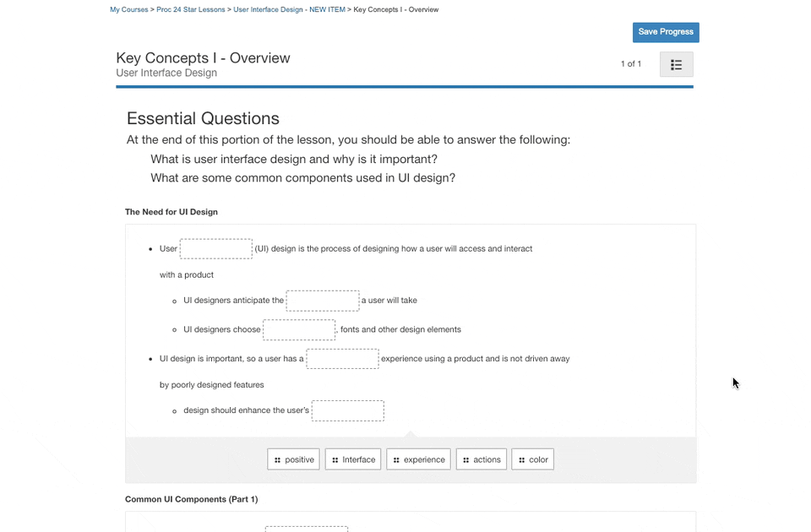Viewport: 811px width, 532px height.
Task: Grab the drag handle on 'experience' chip
Action: pos(397,460)
